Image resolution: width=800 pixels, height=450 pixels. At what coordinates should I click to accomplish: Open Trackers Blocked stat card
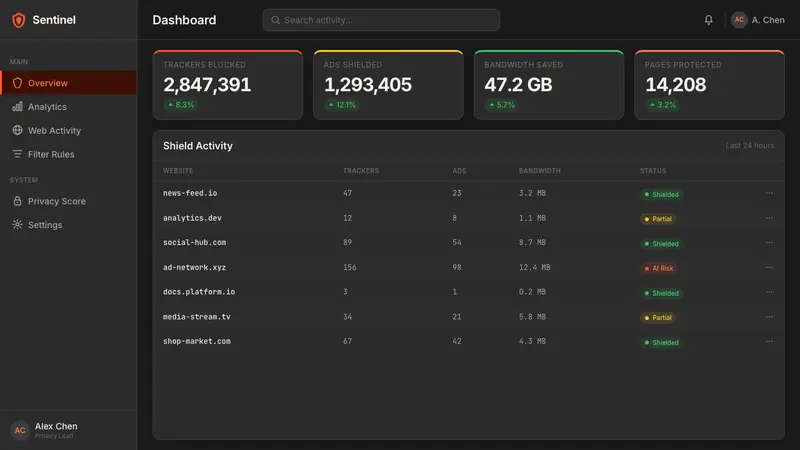228,85
